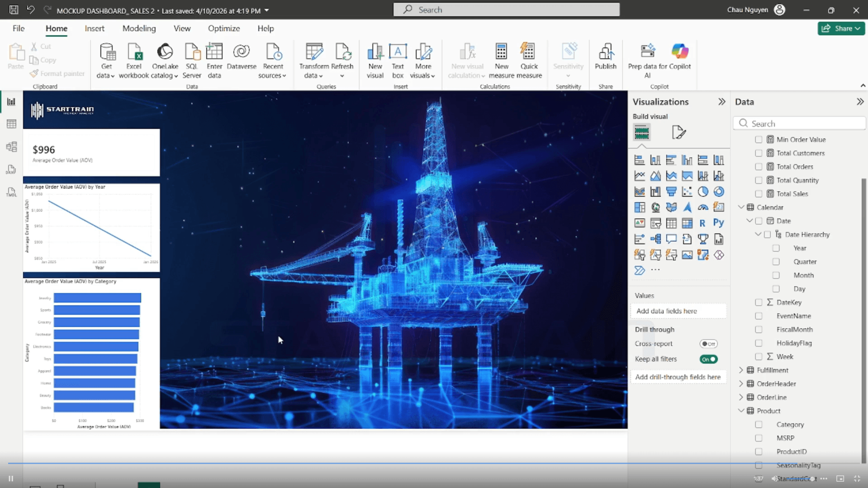
Task: Switch to the Insert tab
Action: click(x=95, y=28)
